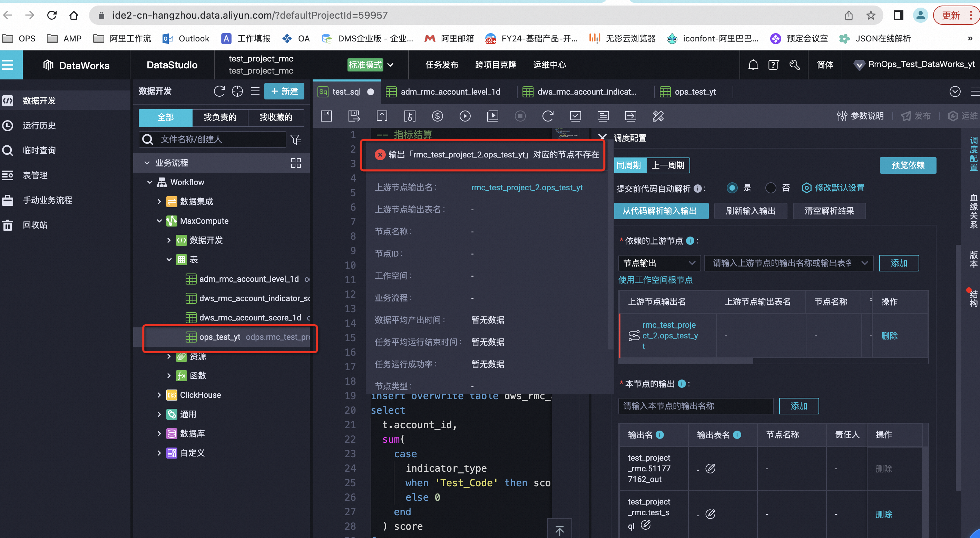
Task: Click the Save As icon in toolbar
Action: click(x=354, y=116)
